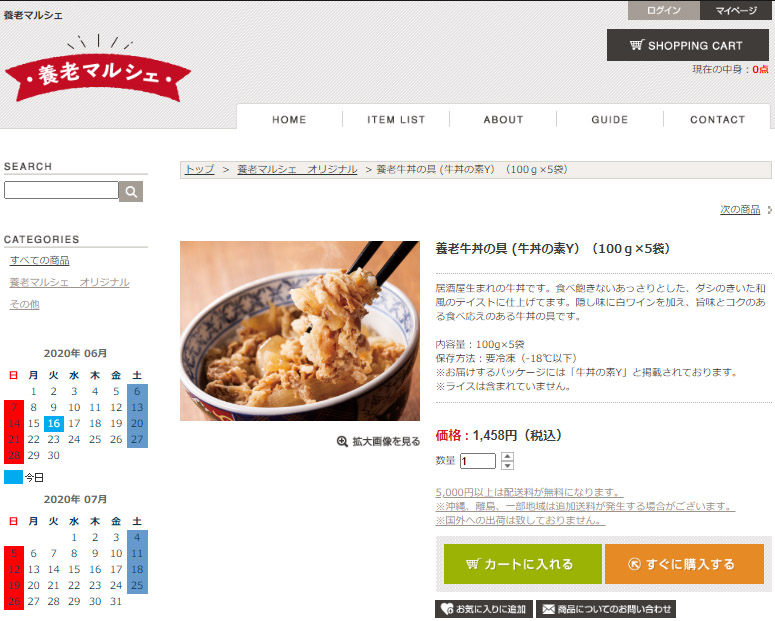This screenshot has height=621, width=775.
Task: Open the CONTACT tab
Action: click(x=717, y=120)
